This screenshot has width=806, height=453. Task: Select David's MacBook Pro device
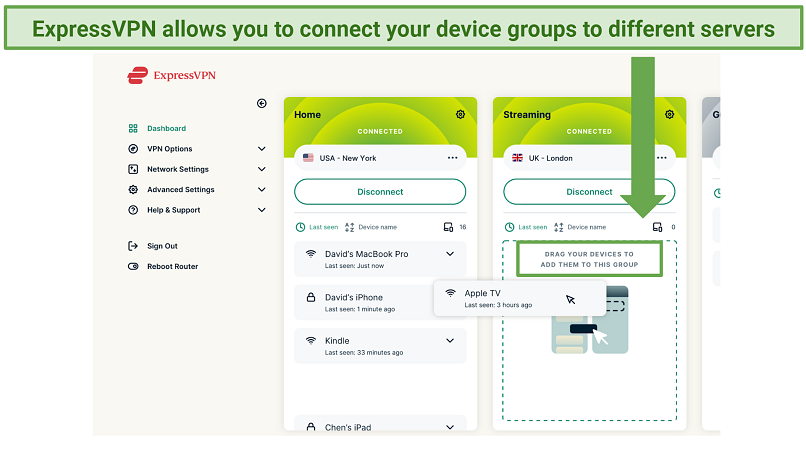click(380, 259)
